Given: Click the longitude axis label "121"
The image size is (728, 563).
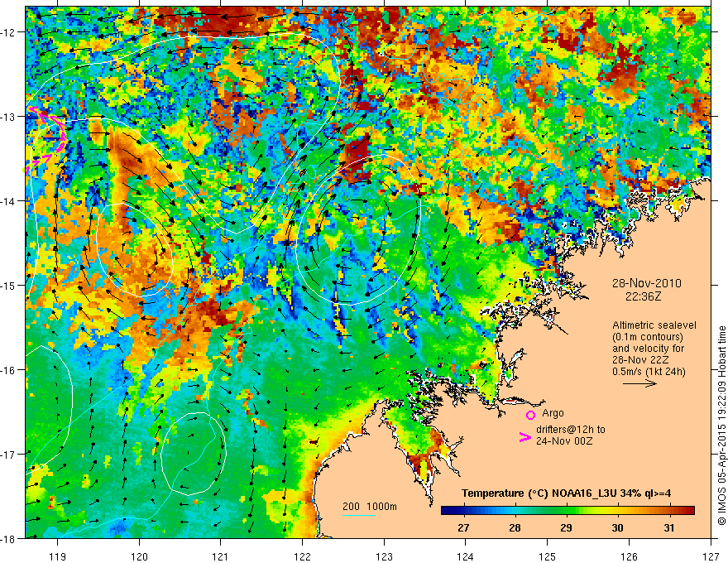Looking at the screenshot, I should pos(221,556).
